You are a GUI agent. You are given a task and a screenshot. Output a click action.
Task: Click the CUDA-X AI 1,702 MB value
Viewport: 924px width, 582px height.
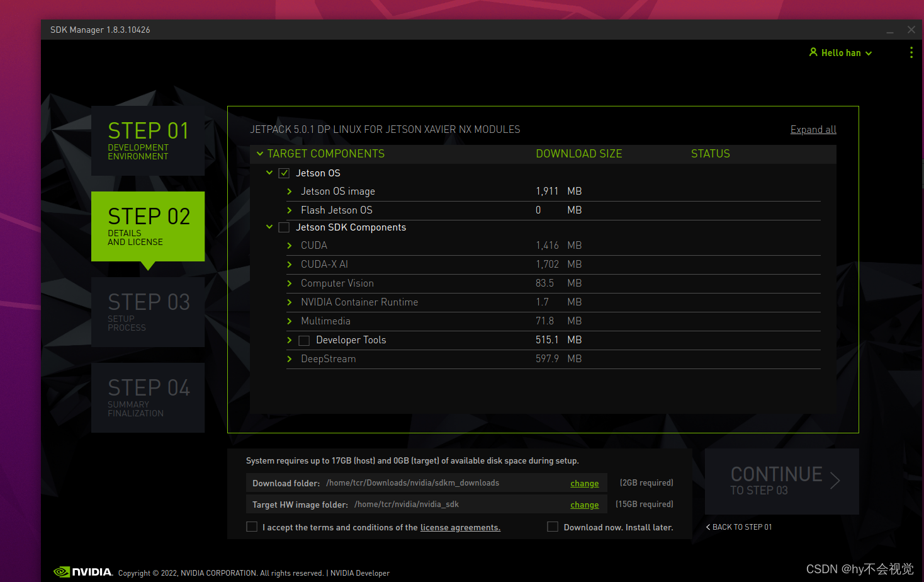(x=558, y=265)
